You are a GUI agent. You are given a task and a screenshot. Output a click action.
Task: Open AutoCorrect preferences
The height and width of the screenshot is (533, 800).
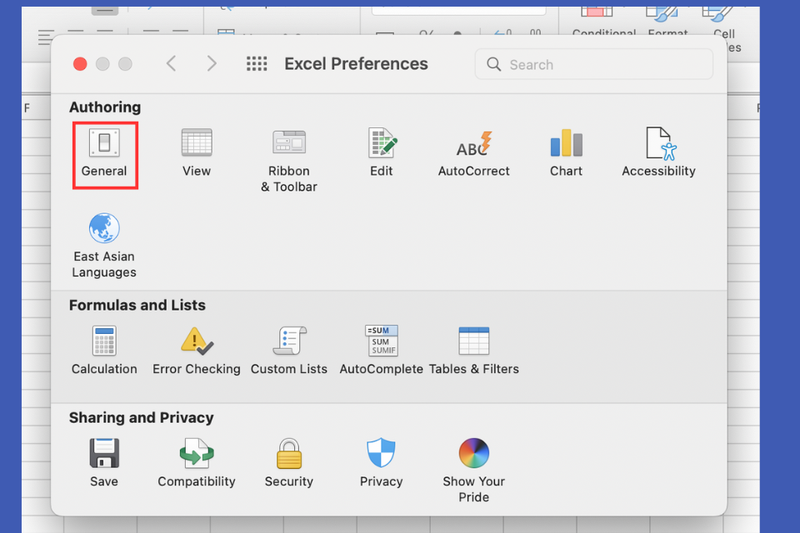pos(473,153)
